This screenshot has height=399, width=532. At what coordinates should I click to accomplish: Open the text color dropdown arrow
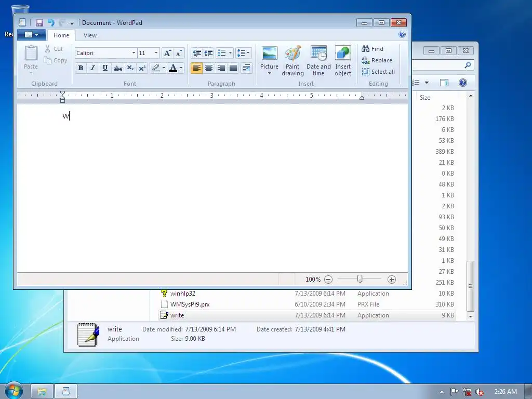pos(181,68)
